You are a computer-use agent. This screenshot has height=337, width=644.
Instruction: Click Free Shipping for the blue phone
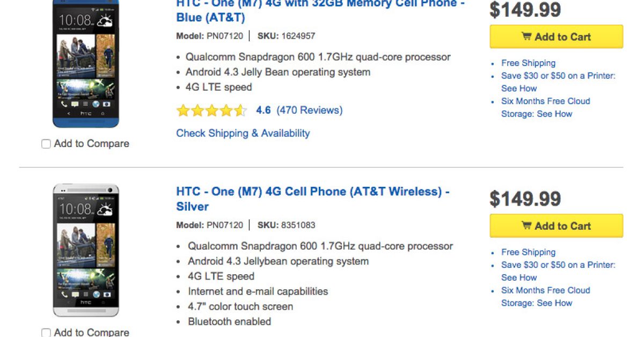[528, 63]
